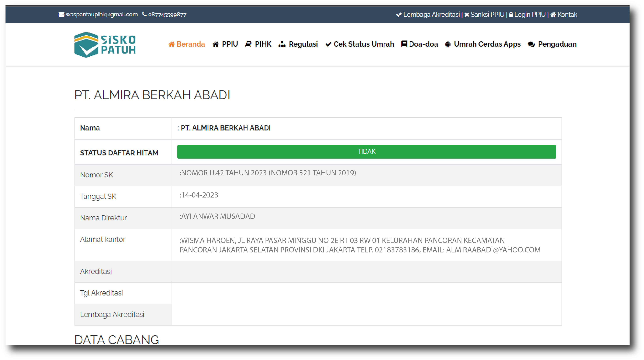Click the Doa-doa book icon

pyautogui.click(x=404, y=44)
